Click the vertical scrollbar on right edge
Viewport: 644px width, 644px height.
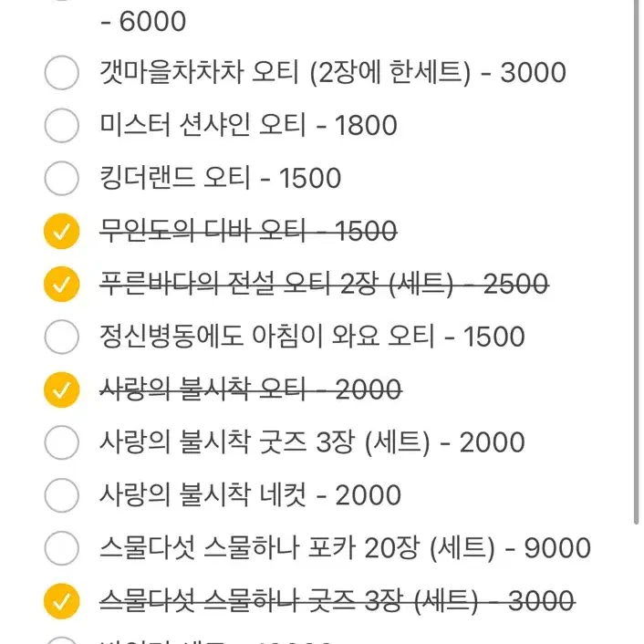636,262
